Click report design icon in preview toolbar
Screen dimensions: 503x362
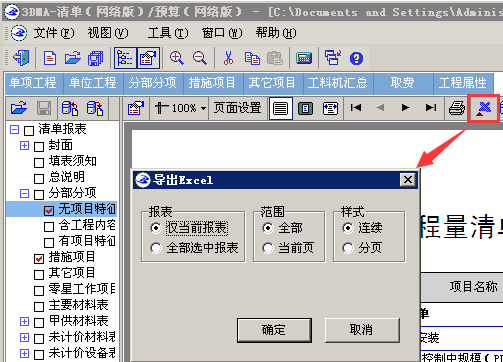tap(135, 108)
